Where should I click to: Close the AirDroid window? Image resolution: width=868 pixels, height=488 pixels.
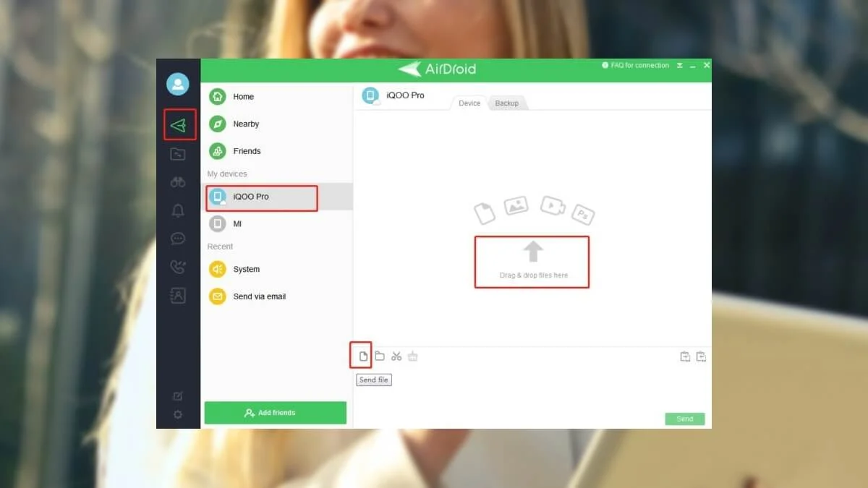tap(707, 66)
